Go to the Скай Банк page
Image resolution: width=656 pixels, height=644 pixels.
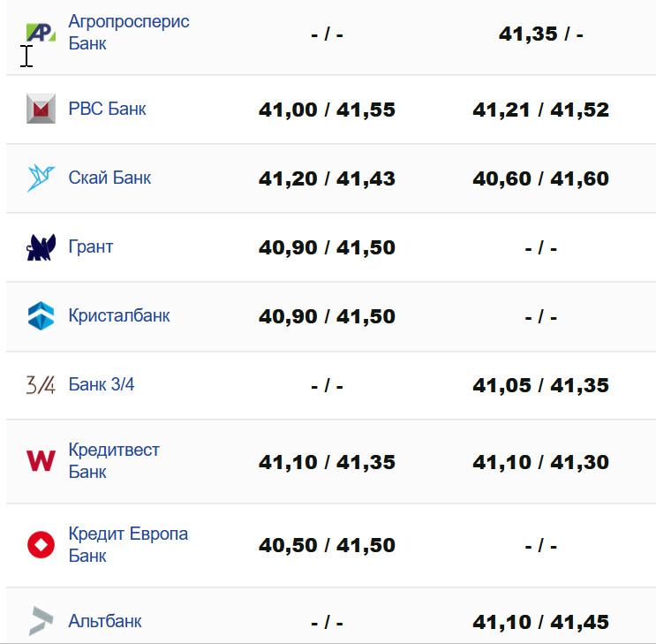[x=109, y=178]
